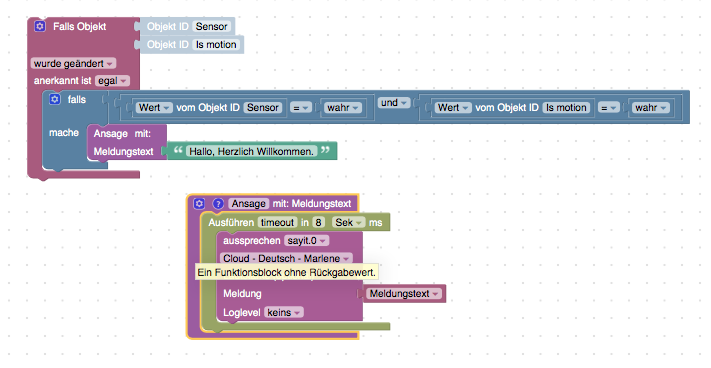The width and height of the screenshot is (711, 368).
Task: Open gear icon on falls condition block
Action: pos(55,99)
